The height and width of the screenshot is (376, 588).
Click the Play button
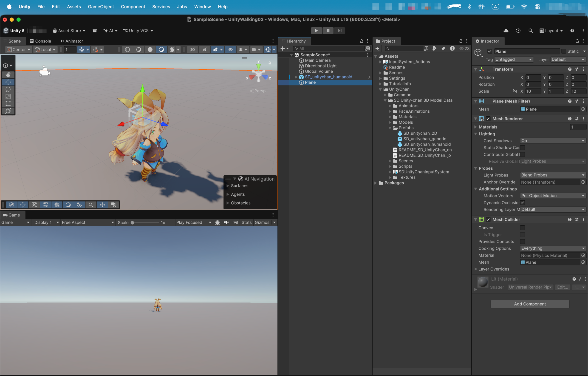pyautogui.click(x=316, y=31)
